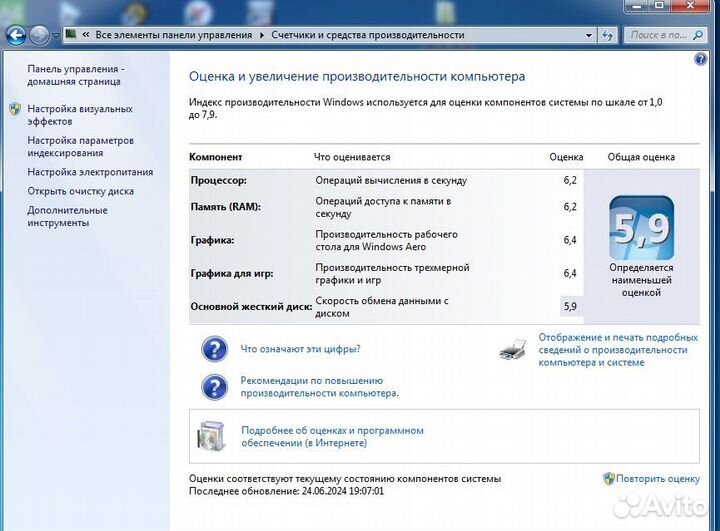Screen dimensions: 720x531
Task: Open 'Дополнительные инструменты' link
Action: [67, 216]
